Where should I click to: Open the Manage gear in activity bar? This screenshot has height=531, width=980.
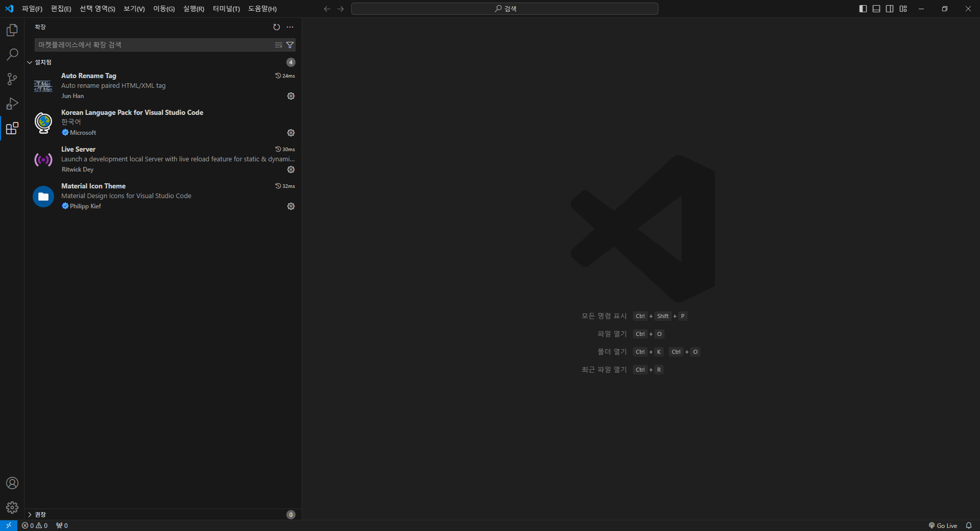coord(12,508)
